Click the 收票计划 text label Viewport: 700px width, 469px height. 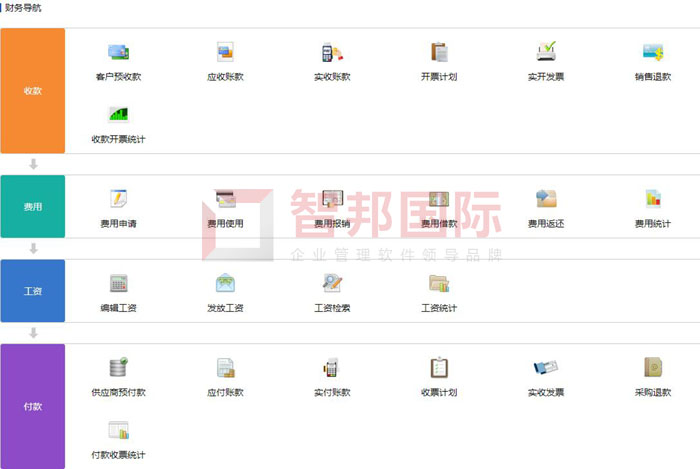(439, 392)
